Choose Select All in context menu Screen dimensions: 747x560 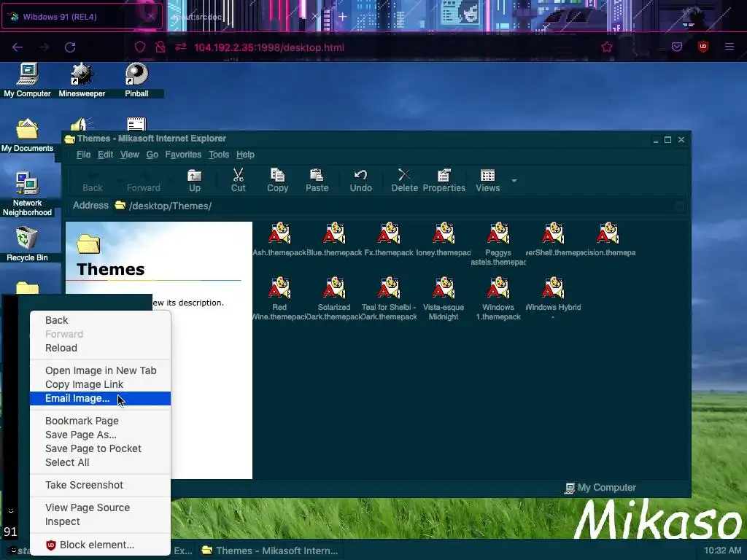point(100,462)
